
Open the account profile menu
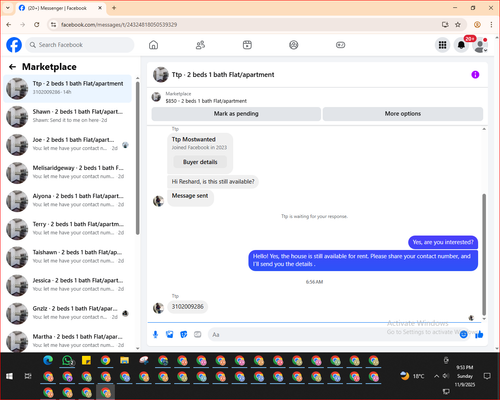[x=480, y=45]
